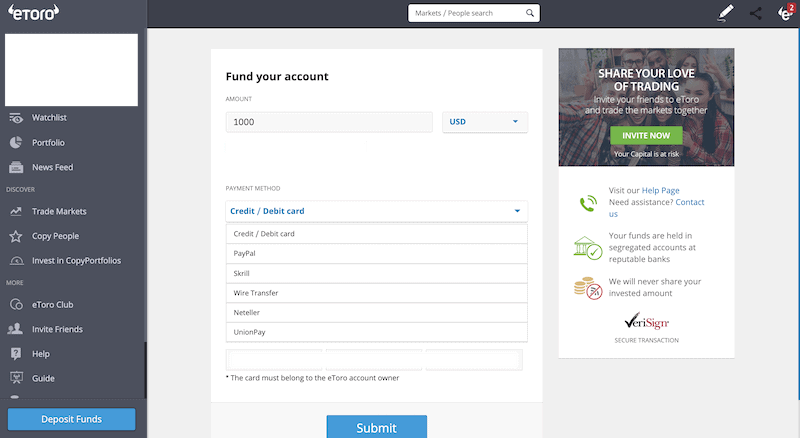Image resolution: width=800 pixels, height=438 pixels.
Task: Click the amount input field
Action: [329, 122]
